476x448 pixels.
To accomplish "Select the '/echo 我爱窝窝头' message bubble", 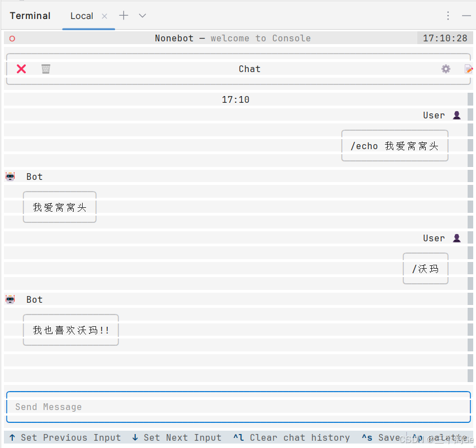I will click(394, 146).
